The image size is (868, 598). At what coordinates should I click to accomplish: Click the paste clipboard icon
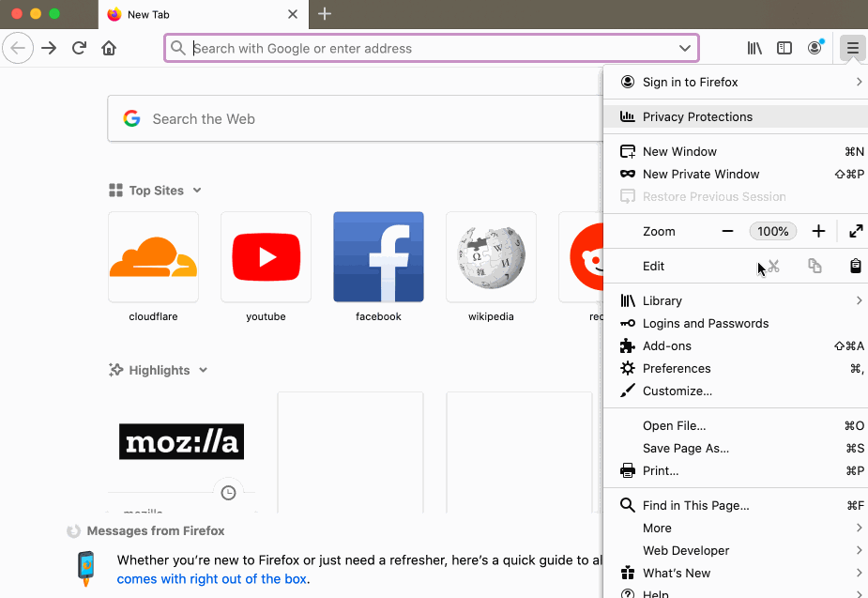(856, 267)
